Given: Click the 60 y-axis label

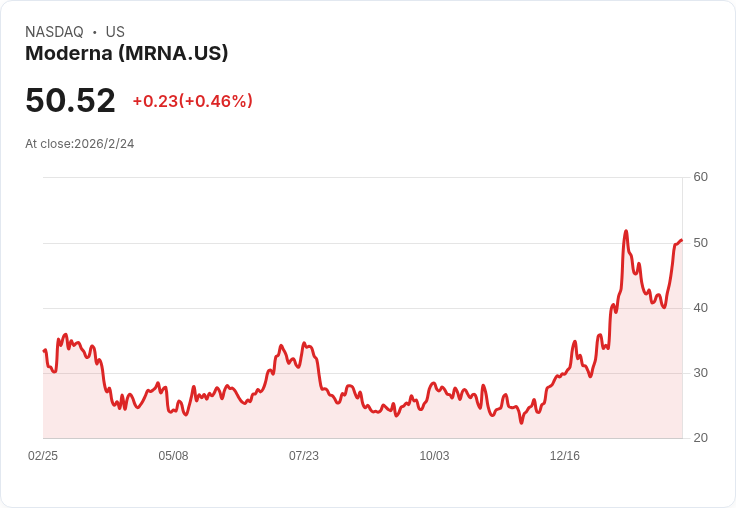Looking at the screenshot, I should tap(700, 177).
